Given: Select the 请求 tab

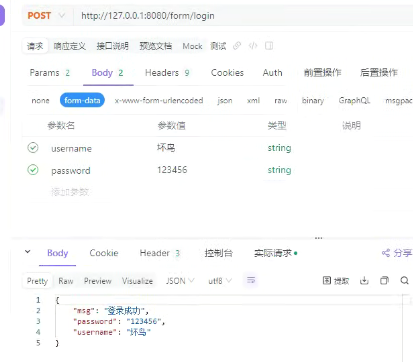Looking at the screenshot, I should (x=35, y=46).
